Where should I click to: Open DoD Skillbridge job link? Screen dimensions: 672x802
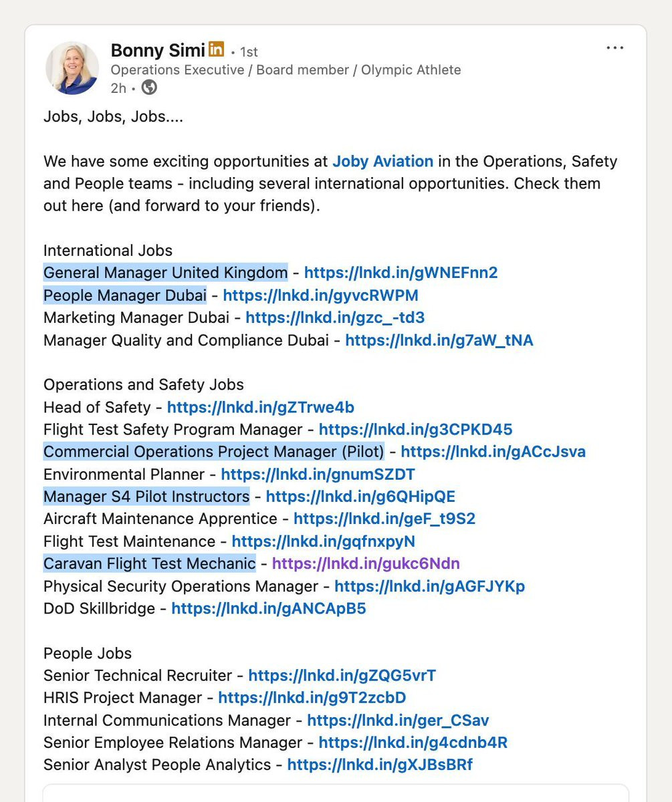pos(269,609)
